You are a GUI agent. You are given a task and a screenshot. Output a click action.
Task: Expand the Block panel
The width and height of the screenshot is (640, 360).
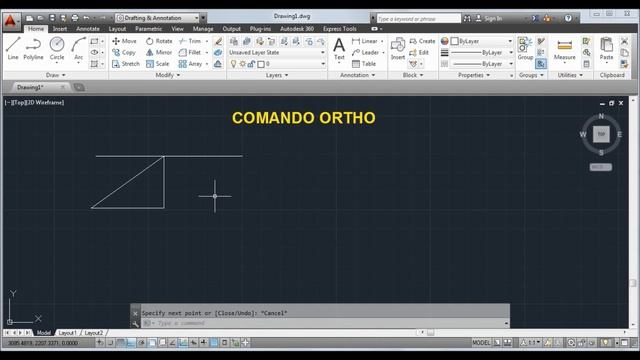point(413,75)
